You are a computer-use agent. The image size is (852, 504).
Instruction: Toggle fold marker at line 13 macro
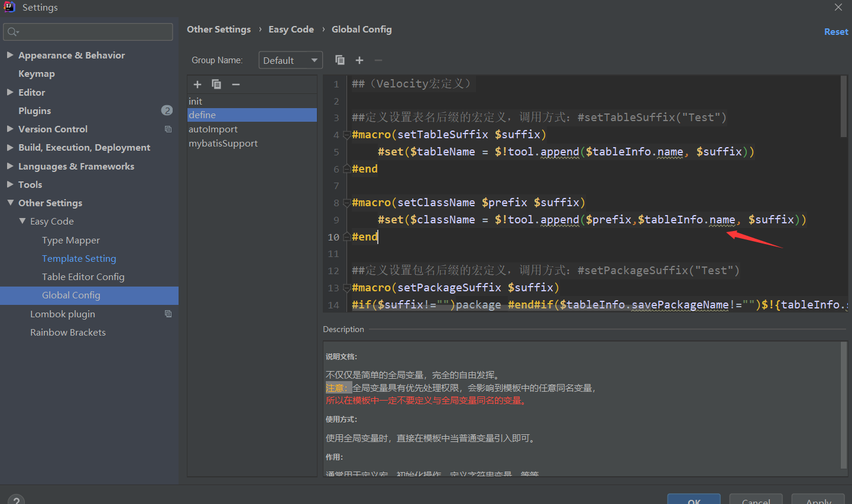(346, 288)
